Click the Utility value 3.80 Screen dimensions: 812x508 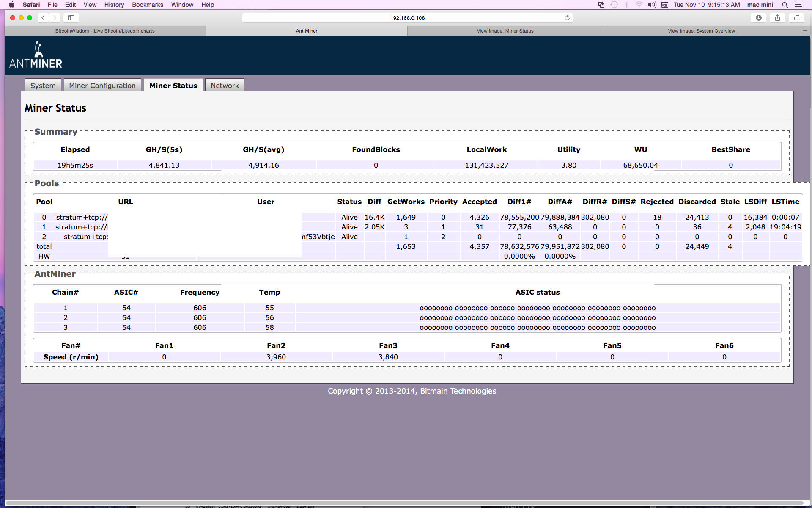[569, 165]
